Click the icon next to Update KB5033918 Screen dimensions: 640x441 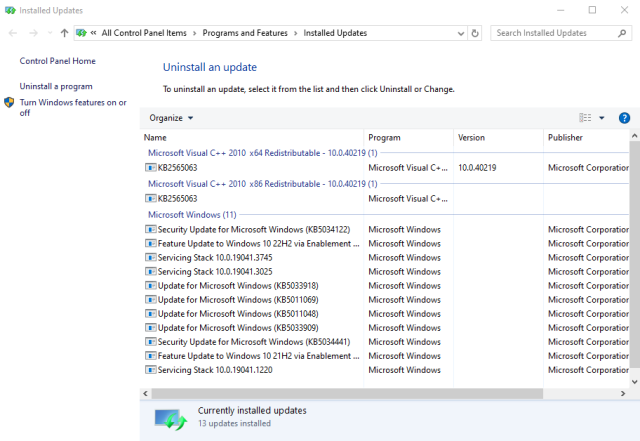point(151,286)
